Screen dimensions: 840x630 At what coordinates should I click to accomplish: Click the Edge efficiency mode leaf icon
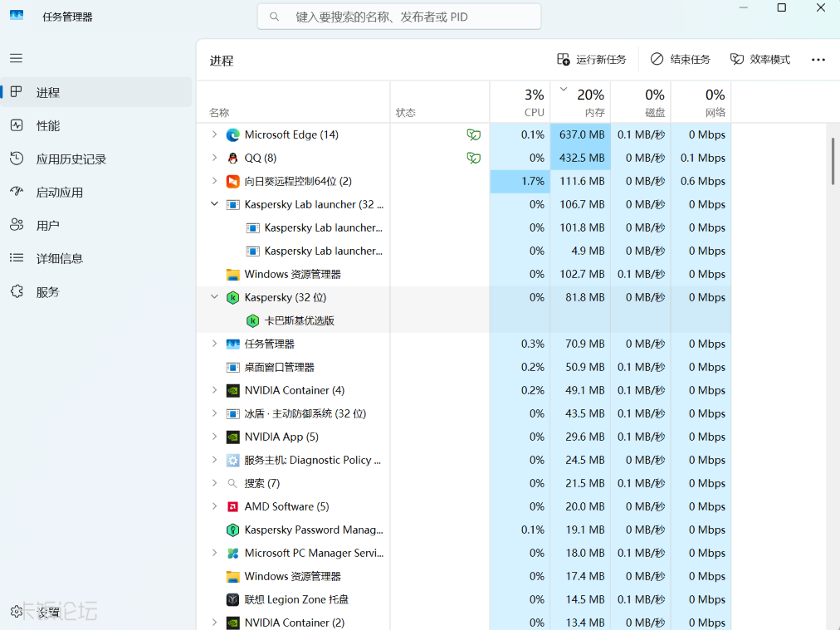pyautogui.click(x=474, y=135)
